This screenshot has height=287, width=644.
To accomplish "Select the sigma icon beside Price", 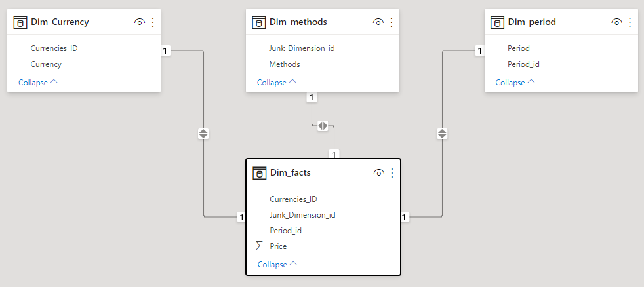I will (x=259, y=246).
